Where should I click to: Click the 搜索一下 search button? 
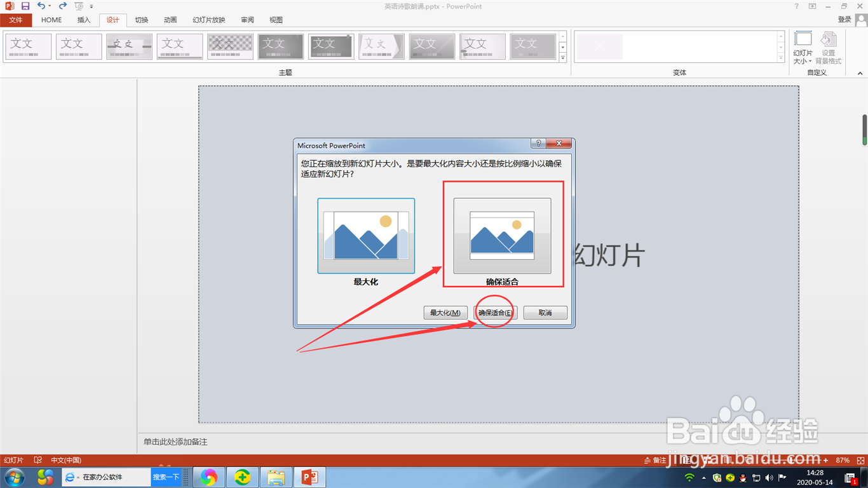tap(166, 477)
